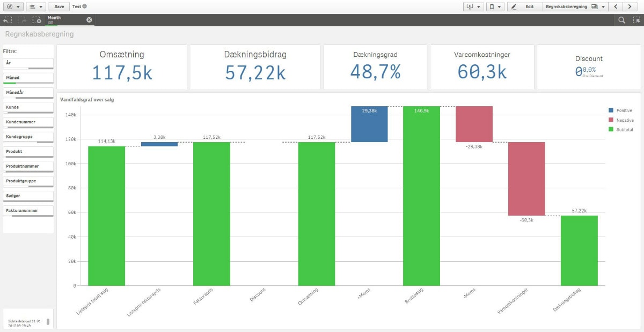Go to the next sheet
The image size is (644, 332).
pyautogui.click(x=632, y=6)
